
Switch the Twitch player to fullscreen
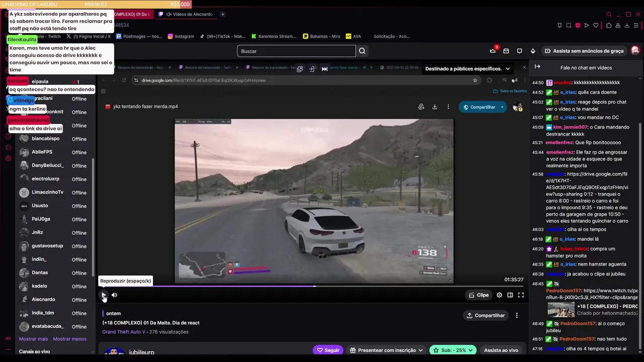coord(521,295)
